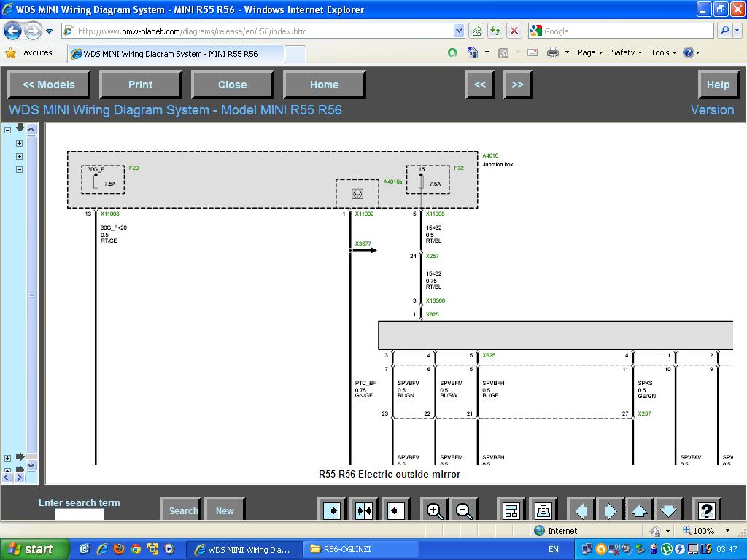Expand the second tree node in sidebar

point(19,143)
